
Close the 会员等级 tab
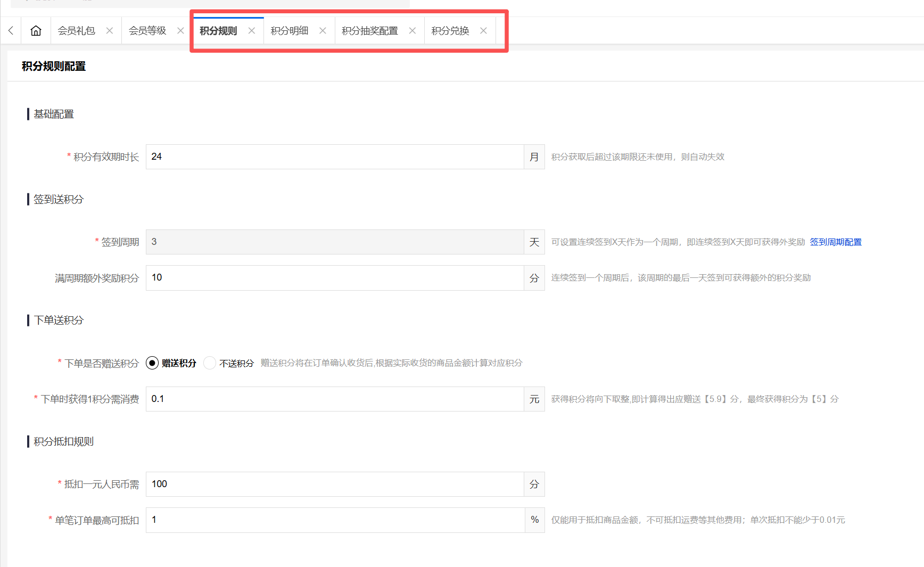180,31
